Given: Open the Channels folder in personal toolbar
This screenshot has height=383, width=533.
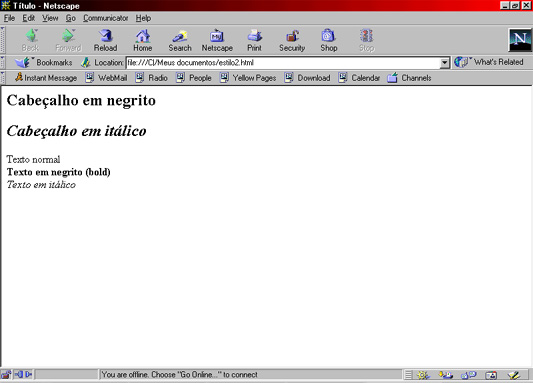Looking at the screenshot, I should point(409,78).
